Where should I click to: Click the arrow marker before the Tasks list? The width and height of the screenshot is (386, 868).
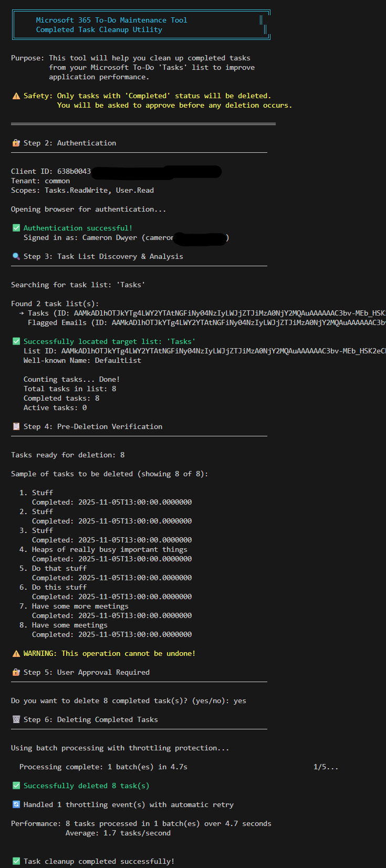coord(22,313)
